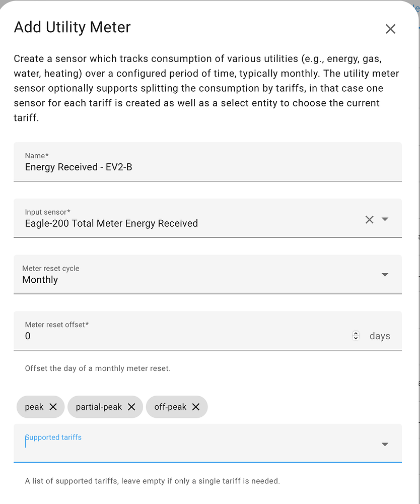
Task: Clear the selected Eagle-200 input sensor
Action: coord(369,219)
